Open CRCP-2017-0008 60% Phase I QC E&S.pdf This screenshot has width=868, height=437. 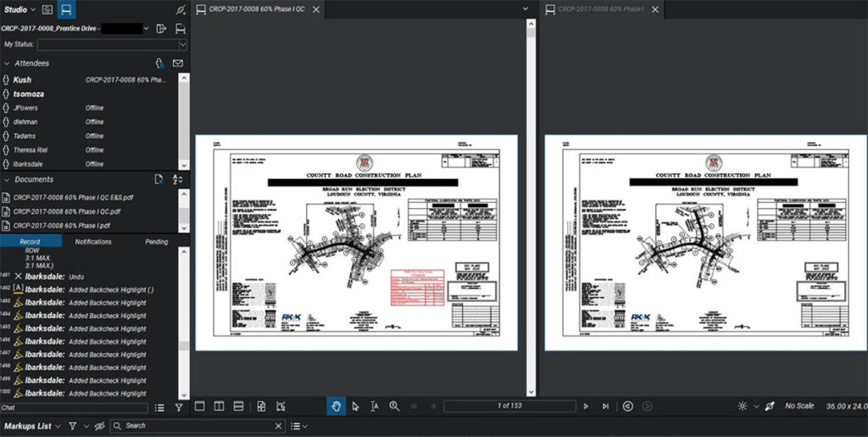(x=73, y=197)
